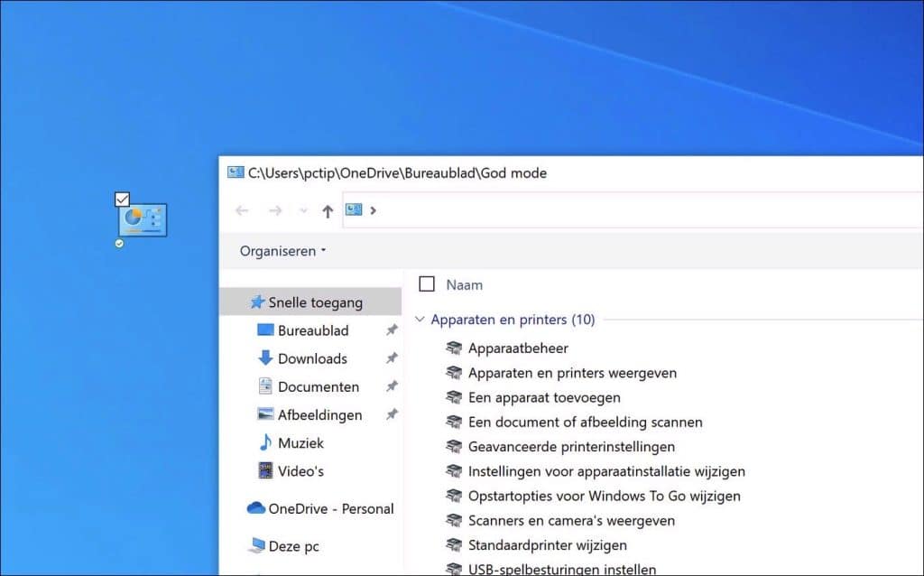
Task: Select Standaardprinter wijzigen text
Action: 548,545
